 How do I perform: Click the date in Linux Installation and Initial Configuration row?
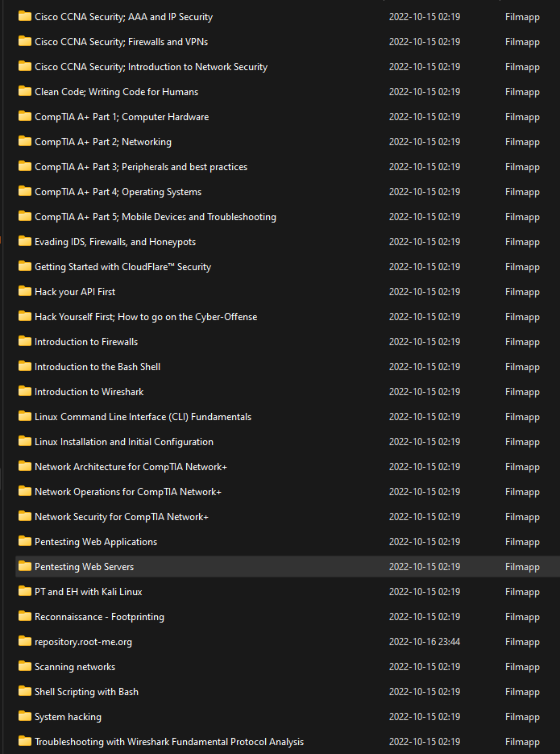[425, 442]
